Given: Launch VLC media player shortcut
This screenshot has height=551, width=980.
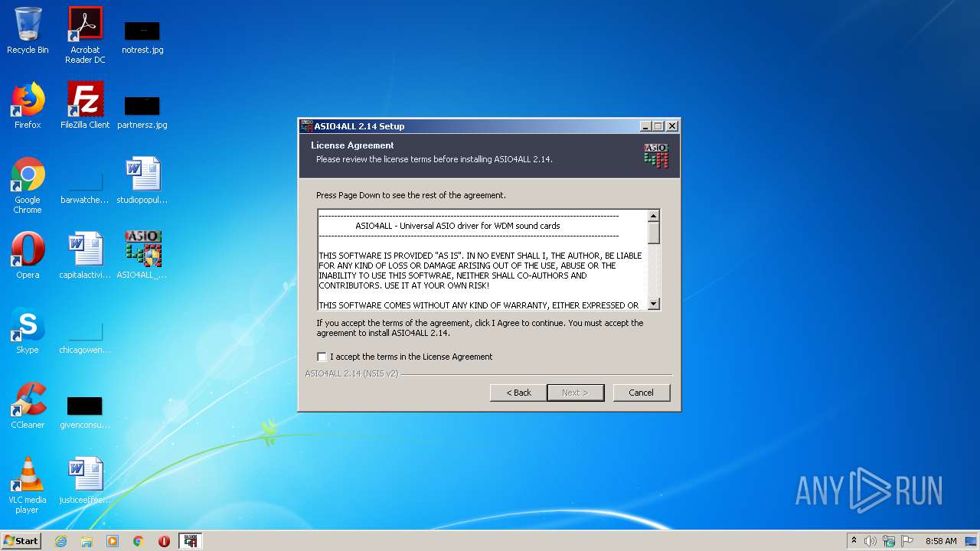Looking at the screenshot, I should point(28,485).
